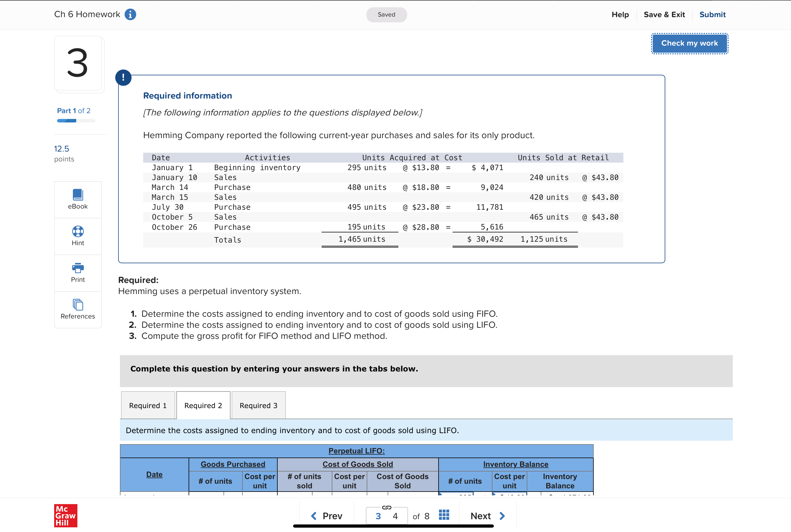Viewport: 791px width, 532px height.
Task: Open the question grid navigator icon
Action: 444,515
